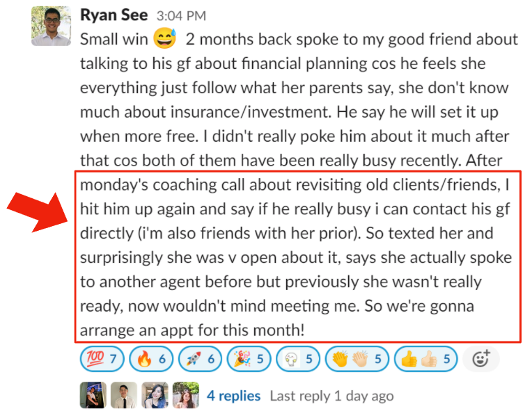The width and height of the screenshot is (532, 418).
Task: Click the clapping hands reaction pill
Action: [357, 359]
